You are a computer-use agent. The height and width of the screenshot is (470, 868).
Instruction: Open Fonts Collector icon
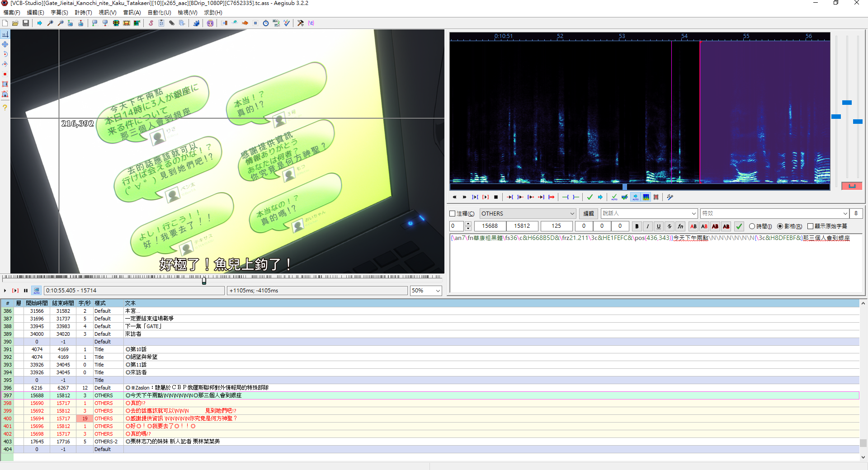pos(182,23)
